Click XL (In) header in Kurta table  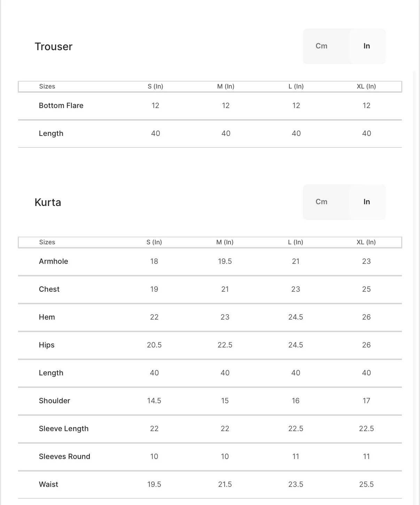click(x=366, y=242)
